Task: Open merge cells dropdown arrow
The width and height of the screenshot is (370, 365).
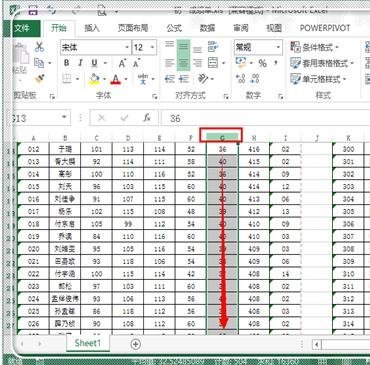Action: click(223, 63)
